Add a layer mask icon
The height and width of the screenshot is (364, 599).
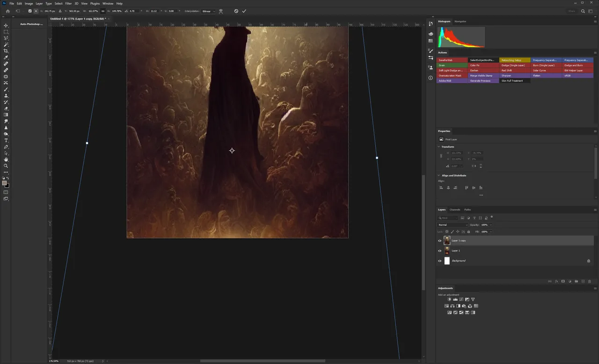pos(563,281)
